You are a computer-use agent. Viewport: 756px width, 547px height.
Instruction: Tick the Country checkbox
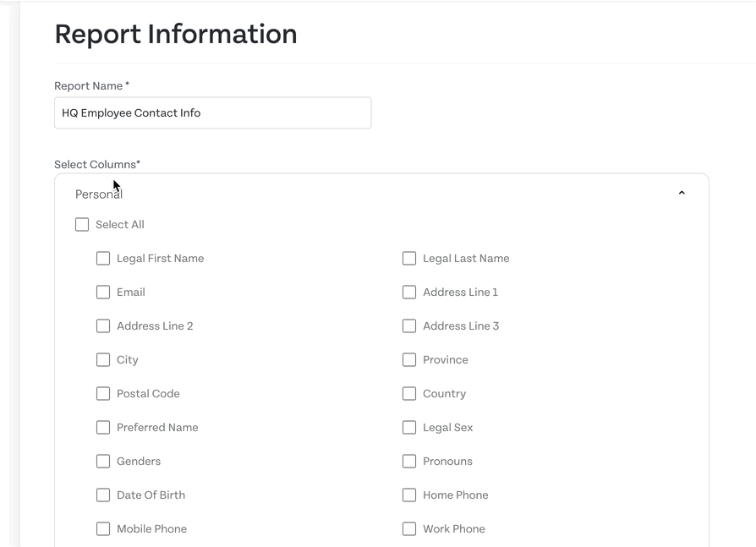[409, 393]
